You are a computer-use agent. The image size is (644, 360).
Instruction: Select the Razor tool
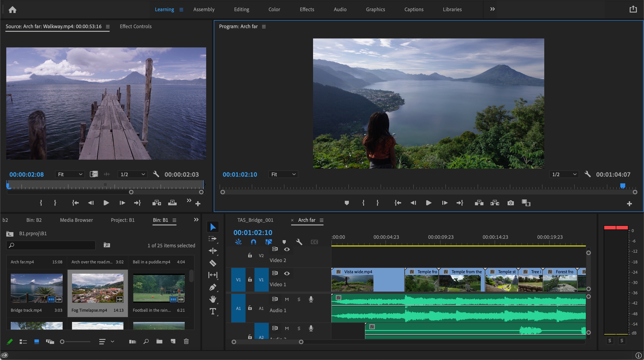[x=213, y=263]
